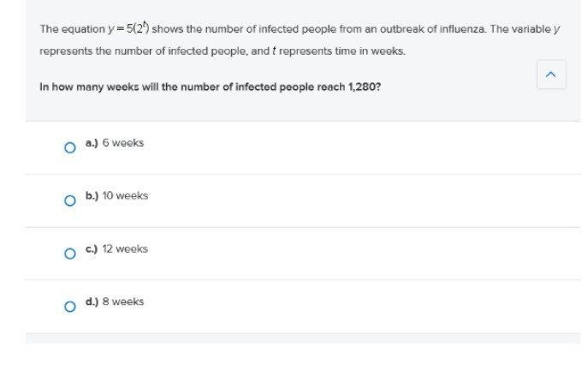The width and height of the screenshot is (588, 377).
Task: Click the "8 weeks" answer text
Action: tap(123, 302)
